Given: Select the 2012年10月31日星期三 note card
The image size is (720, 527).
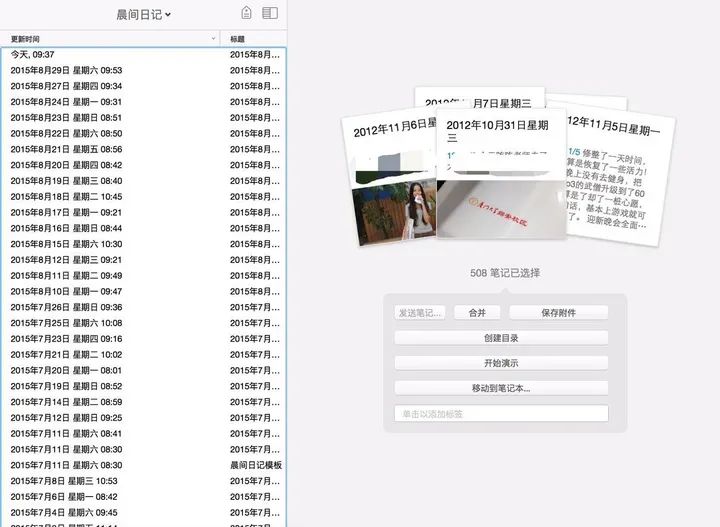Looking at the screenshot, I should [501, 174].
